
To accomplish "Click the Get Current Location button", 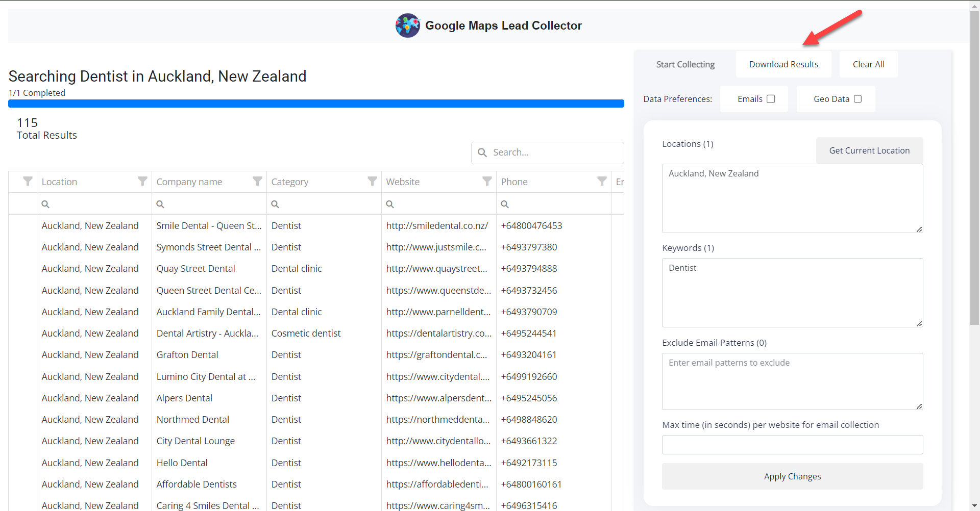I will click(x=869, y=150).
